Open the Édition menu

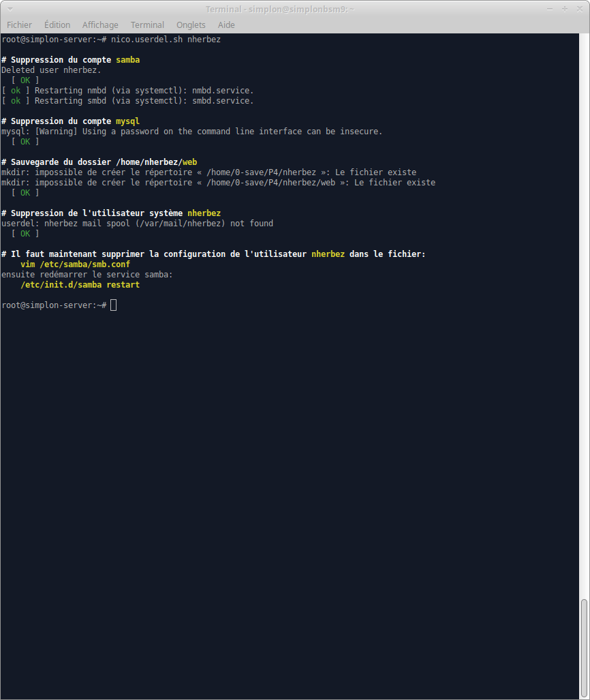[57, 25]
